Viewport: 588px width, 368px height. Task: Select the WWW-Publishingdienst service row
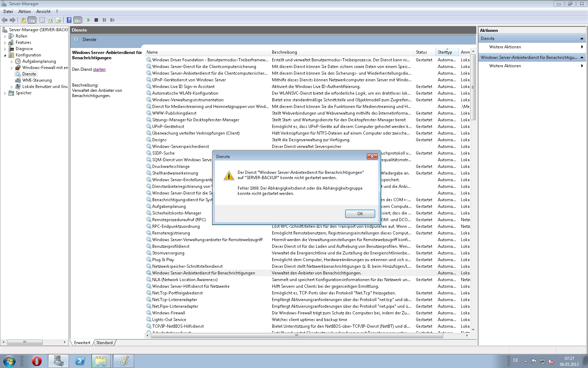[308, 113]
